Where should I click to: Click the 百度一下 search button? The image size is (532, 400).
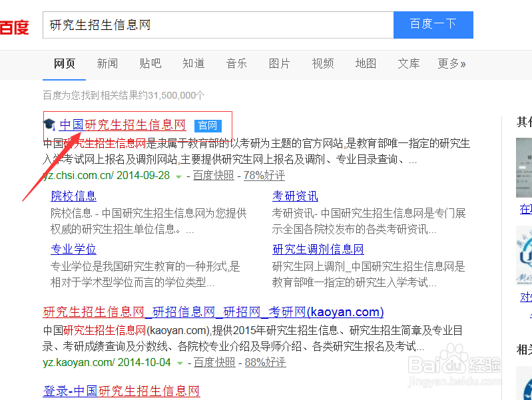[x=433, y=25]
